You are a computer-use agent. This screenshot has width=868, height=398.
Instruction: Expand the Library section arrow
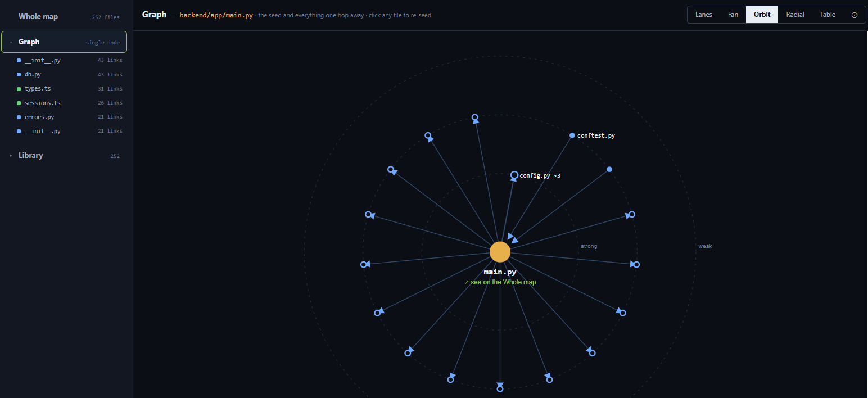point(11,156)
